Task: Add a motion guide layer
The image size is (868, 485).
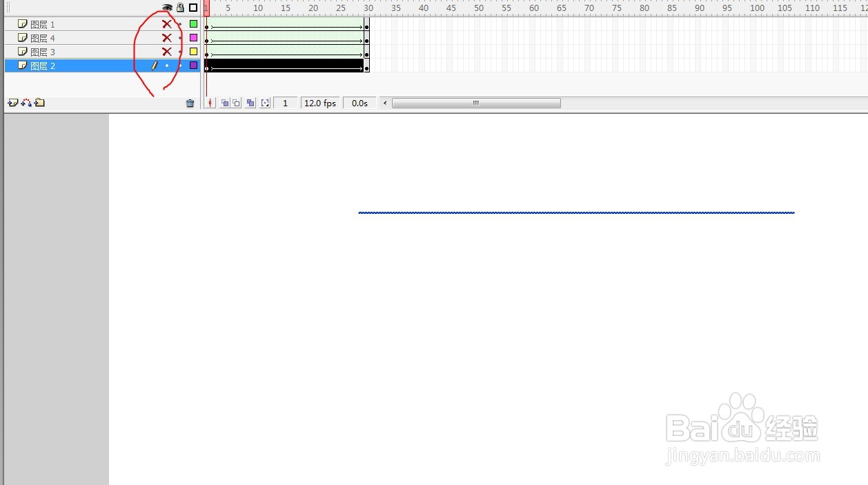Action: [26, 103]
